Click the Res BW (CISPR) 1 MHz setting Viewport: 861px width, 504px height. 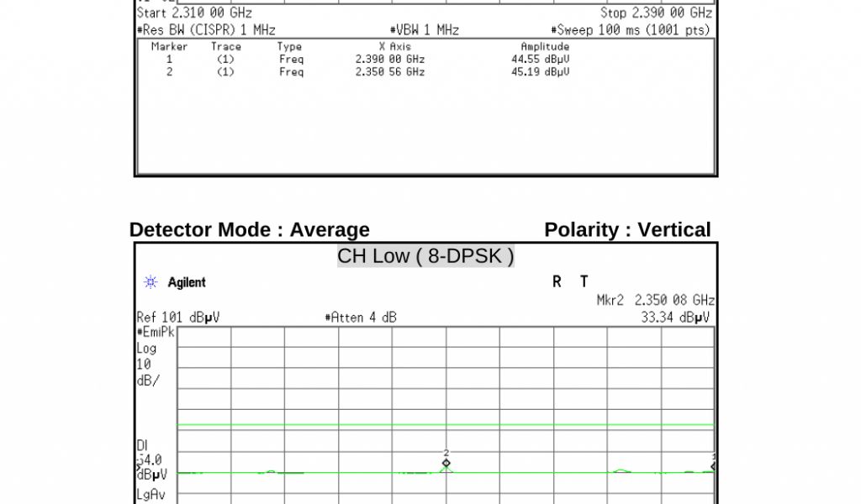[x=206, y=29]
